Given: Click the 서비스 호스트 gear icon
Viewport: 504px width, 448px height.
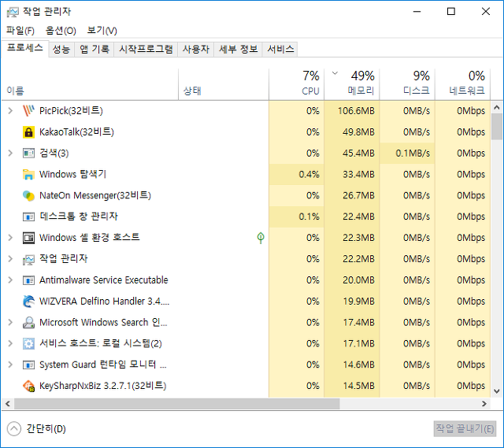Looking at the screenshot, I should pyautogui.click(x=28, y=344).
